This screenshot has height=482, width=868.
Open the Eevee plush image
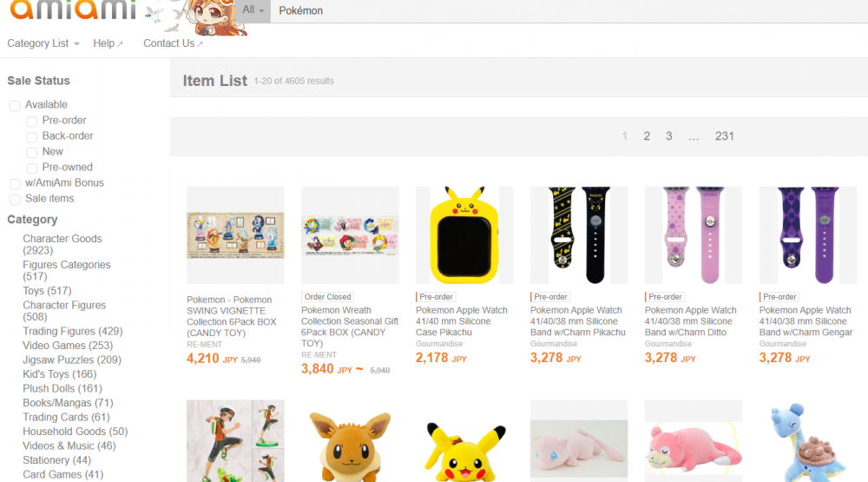point(350,441)
